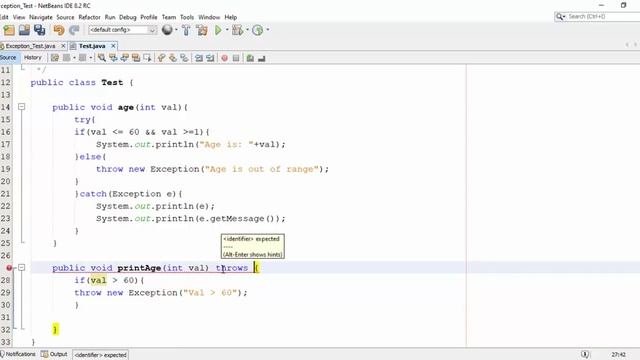The width and height of the screenshot is (640, 360).
Task: Shift line right icon
Action: 210,58
